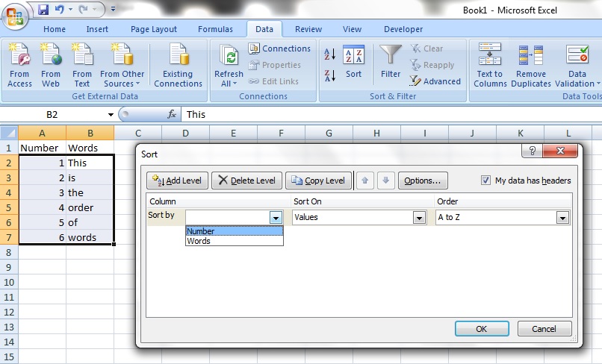Click the From Access icon
Screen dimensions: 602x364
[19, 56]
